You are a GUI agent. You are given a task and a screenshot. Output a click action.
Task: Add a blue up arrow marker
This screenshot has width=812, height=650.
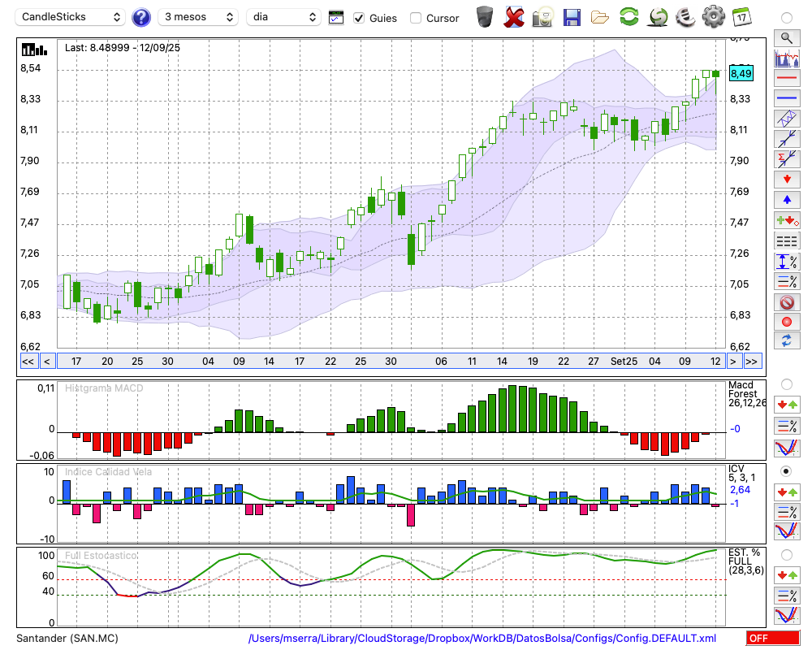point(787,200)
